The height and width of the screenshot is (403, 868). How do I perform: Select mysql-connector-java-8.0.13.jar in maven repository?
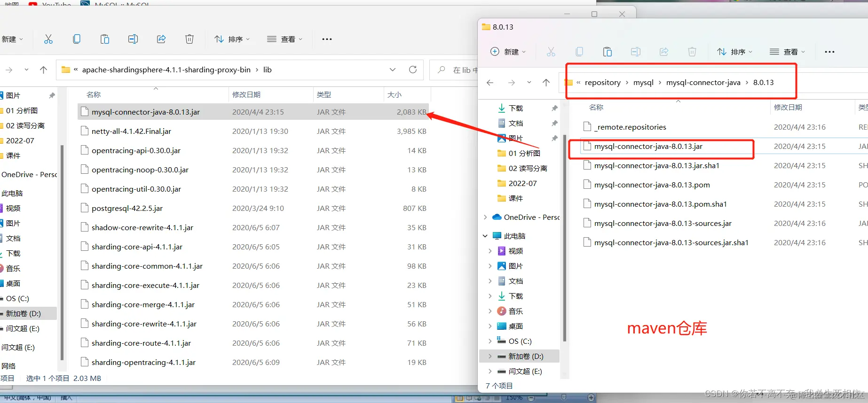[648, 147]
